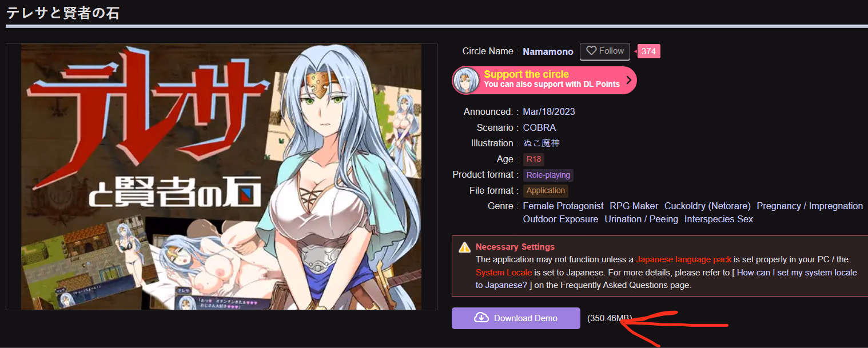Screen dimensions: 868x348
Task: Open the Japanese language pack link
Action: pos(683,259)
